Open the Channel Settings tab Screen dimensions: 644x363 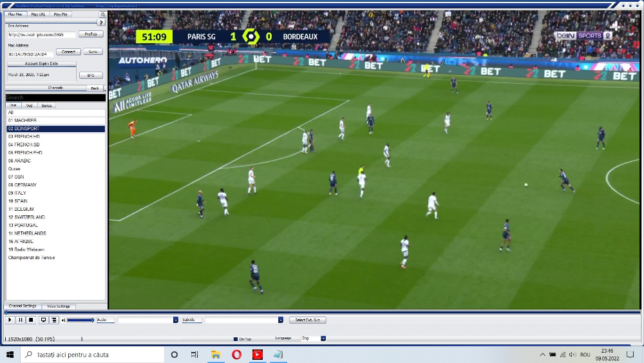23,306
